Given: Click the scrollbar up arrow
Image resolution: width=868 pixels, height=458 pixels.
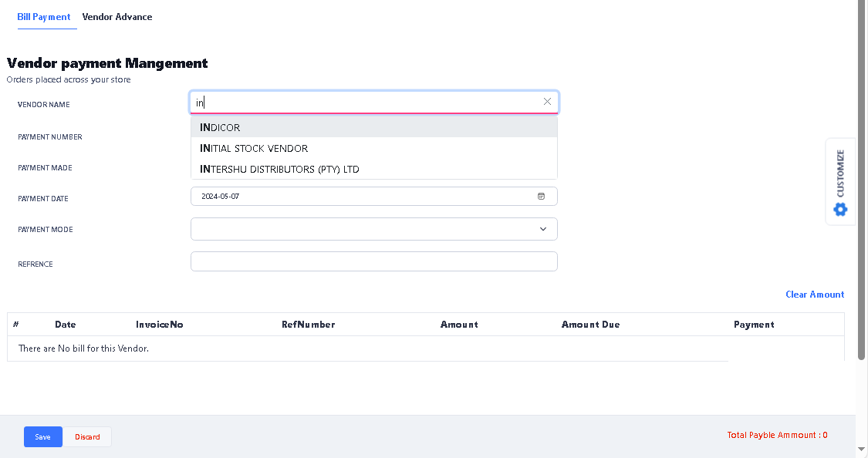Looking at the screenshot, I should pyautogui.click(x=862, y=5).
